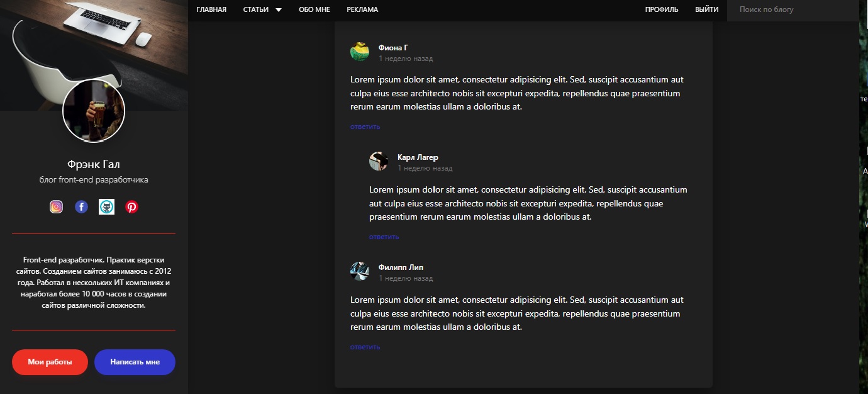
Task: Click Филипп Лип's comment avatar
Action: tap(360, 271)
